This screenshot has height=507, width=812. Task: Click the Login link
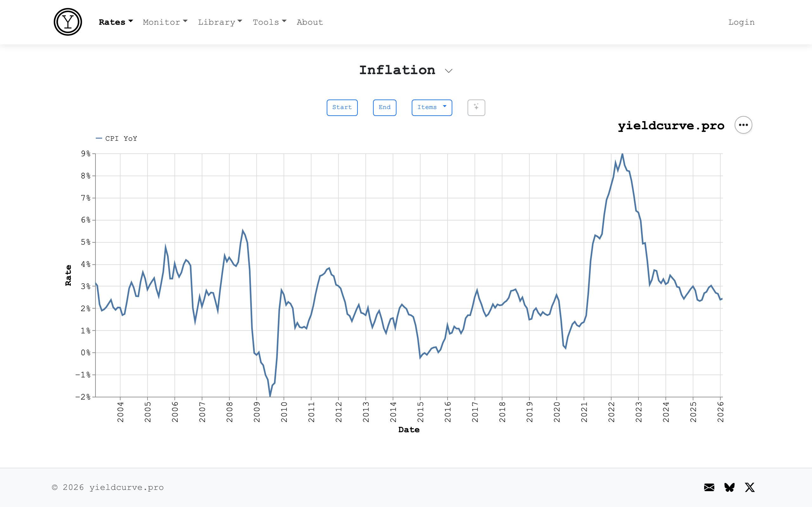(x=741, y=22)
